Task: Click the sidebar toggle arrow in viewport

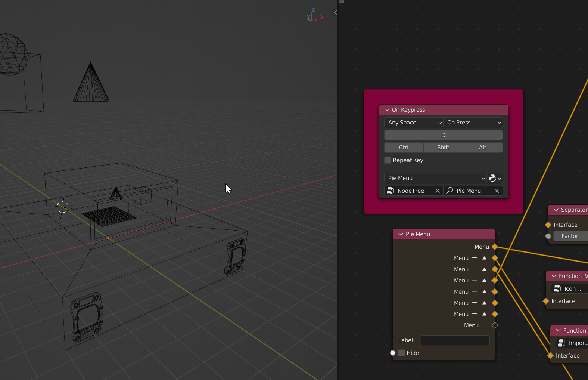Action: 335,13
